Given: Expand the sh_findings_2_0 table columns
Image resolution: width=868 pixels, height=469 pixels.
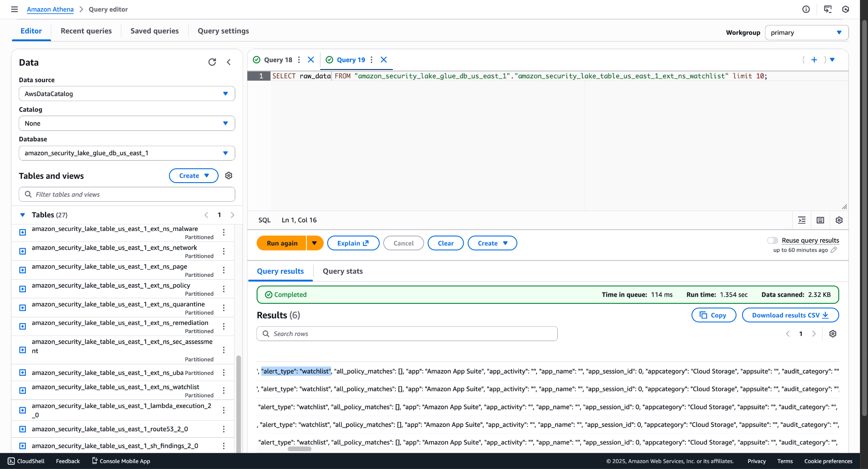Looking at the screenshot, I should click(x=23, y=446).
